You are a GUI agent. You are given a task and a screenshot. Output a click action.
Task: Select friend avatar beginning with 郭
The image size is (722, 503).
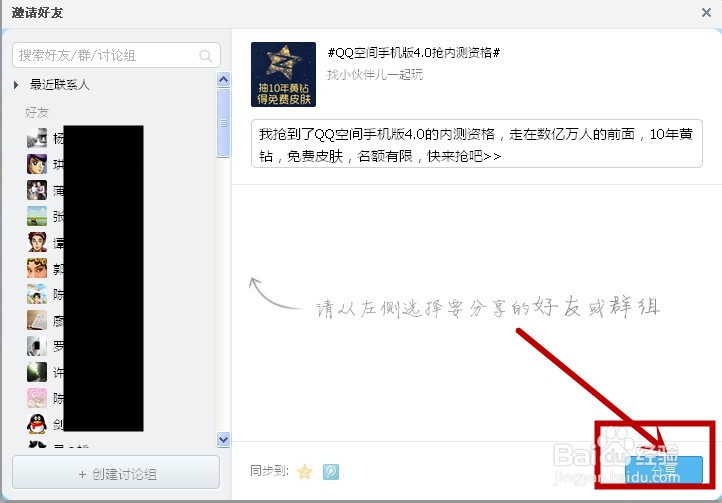[37, 268]
